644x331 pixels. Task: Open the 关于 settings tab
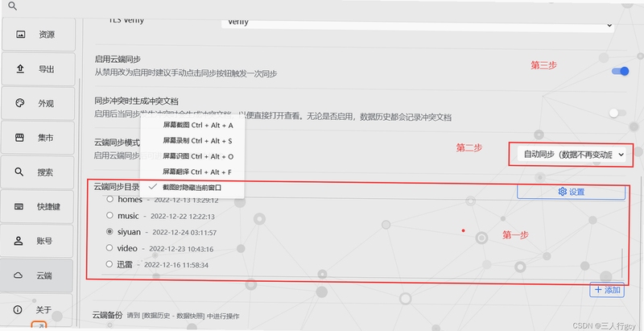click(x=36, y=309)
